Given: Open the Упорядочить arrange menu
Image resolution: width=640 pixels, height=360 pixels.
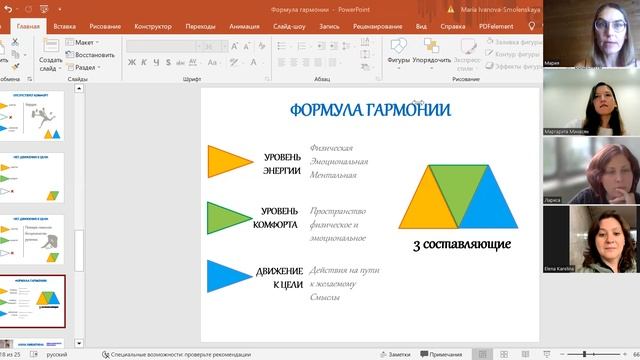Looking at the screenshot, I should (x=431, y=53).
